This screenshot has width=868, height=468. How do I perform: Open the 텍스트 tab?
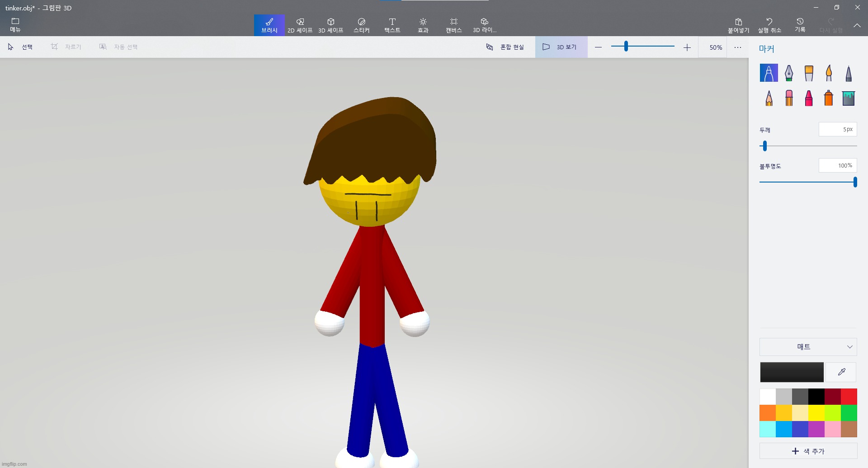coord(392,25)
